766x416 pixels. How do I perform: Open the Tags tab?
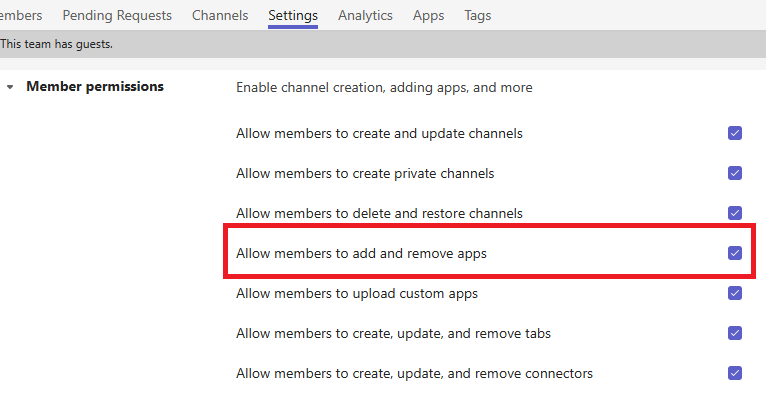(477, 16)
